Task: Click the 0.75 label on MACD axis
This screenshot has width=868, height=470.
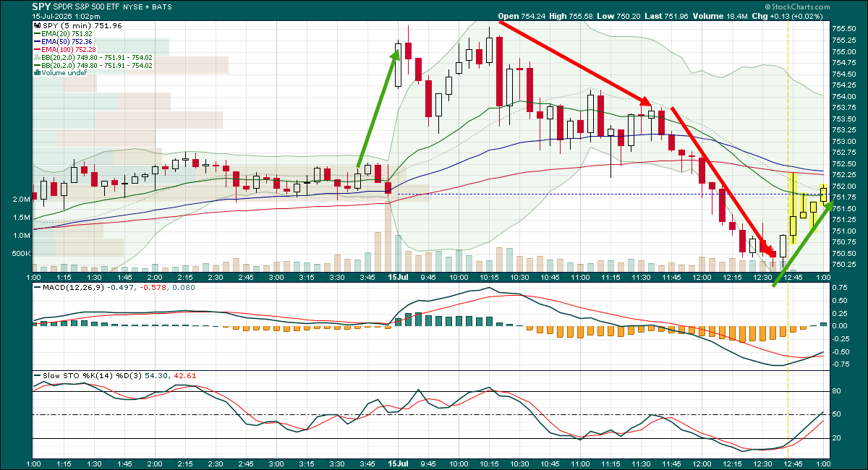Action: tap(840, 288)
